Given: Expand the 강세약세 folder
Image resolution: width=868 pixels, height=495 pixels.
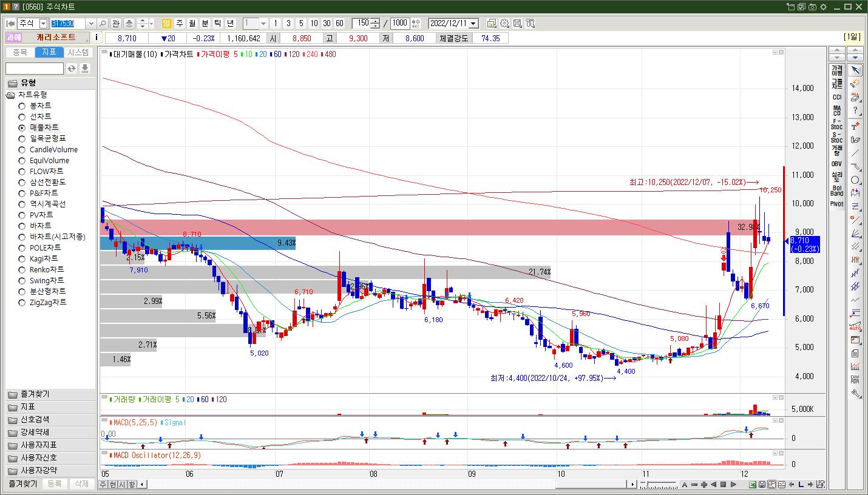Looking at the screenshot, I should point(50,433).
